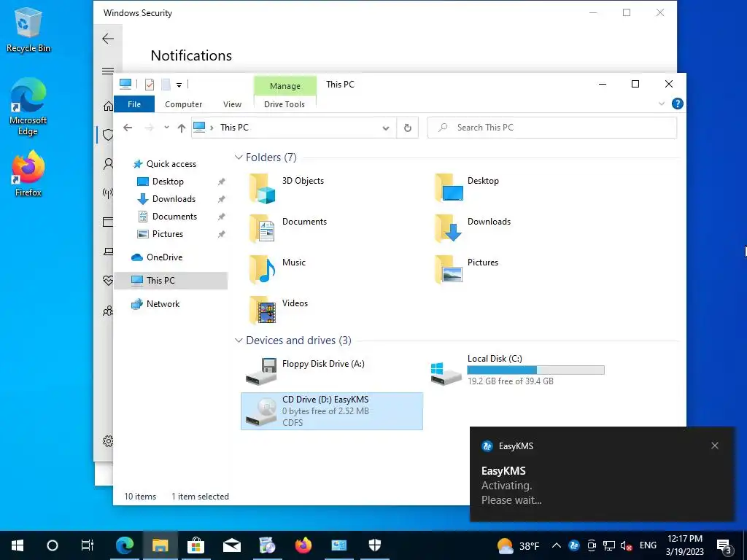The height and width of the screenshot is (560, 747).
Task: Open the Music folder
Action: tap(277, 270)
